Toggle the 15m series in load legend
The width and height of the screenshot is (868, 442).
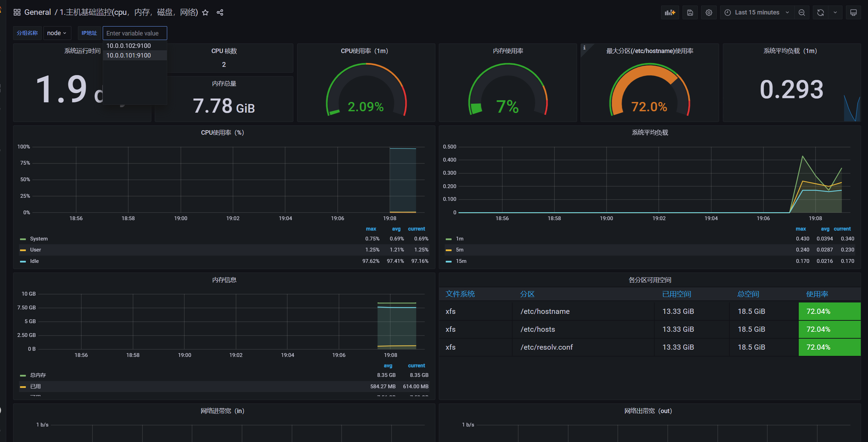click(x=461, y=261)
